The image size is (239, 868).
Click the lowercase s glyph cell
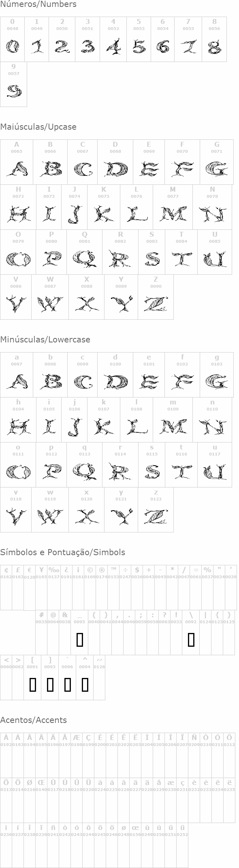[152, 465]
